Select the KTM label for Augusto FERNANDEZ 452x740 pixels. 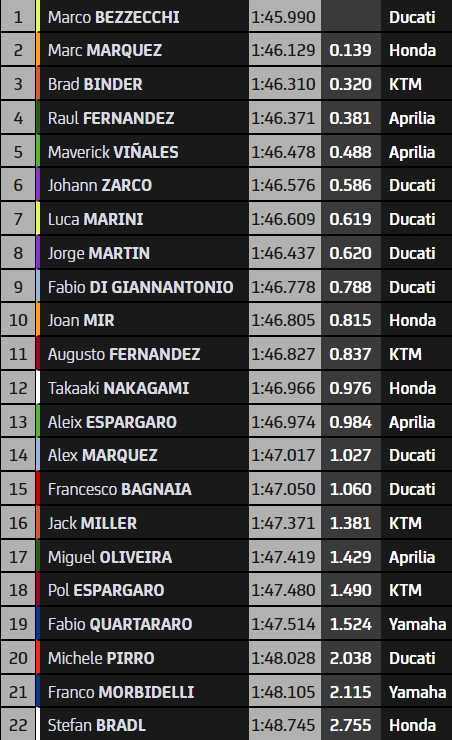pos(405,354)
